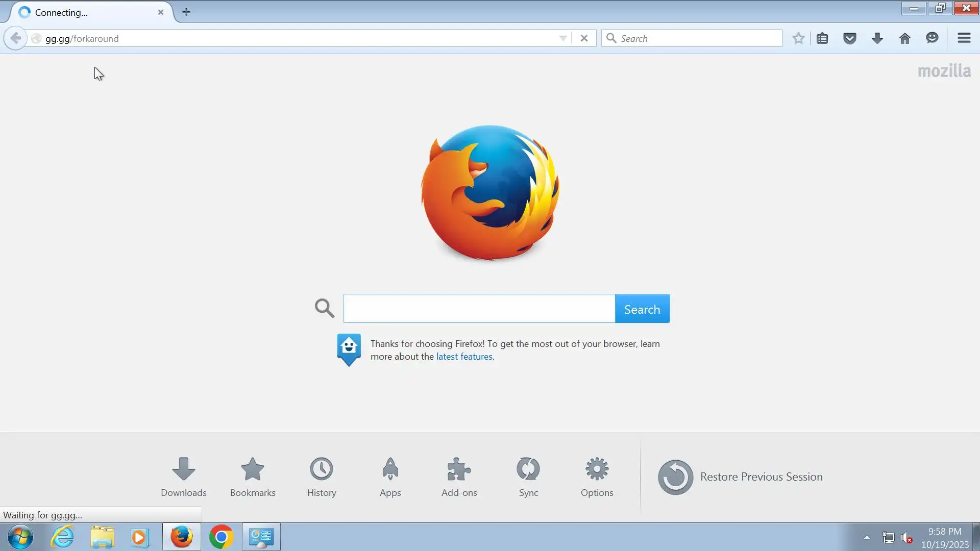Click the center page search field
Image resolution: width=980 pixels, height=551 pixels.
pyautogui.click(x=479, y=309)
